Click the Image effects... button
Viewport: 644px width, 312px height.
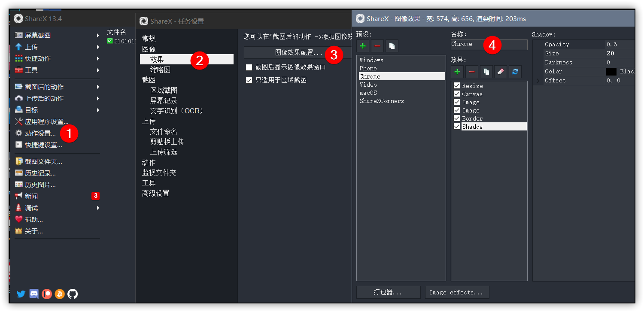[457, 292]
